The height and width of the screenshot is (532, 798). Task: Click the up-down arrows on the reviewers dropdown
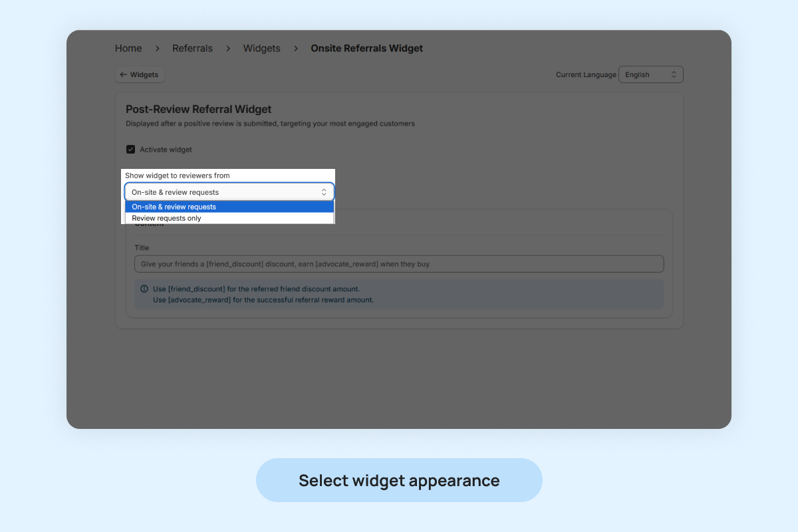(324, 192)
